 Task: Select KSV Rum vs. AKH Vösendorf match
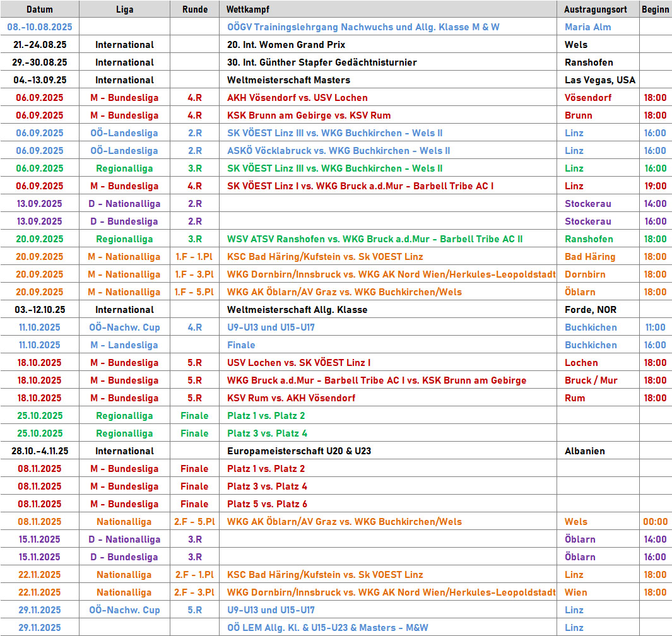(291, 397)
